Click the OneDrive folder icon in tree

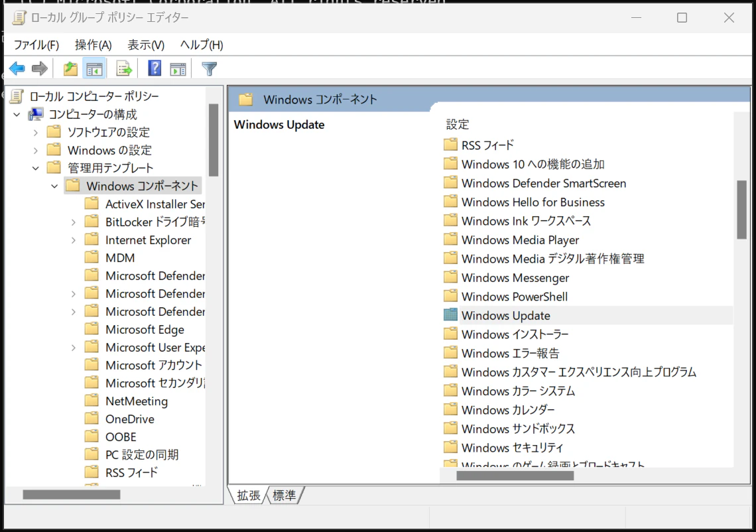(92, 419)
